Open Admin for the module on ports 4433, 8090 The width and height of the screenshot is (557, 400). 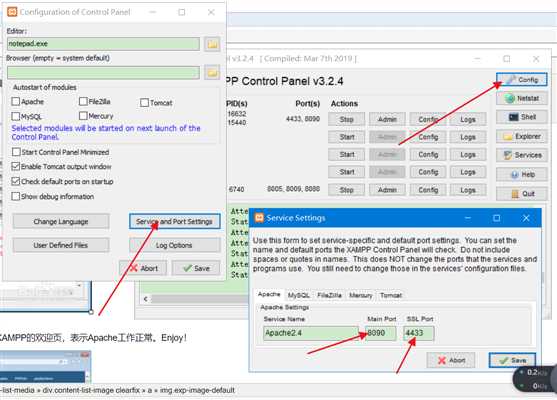(x=387, y=119)
